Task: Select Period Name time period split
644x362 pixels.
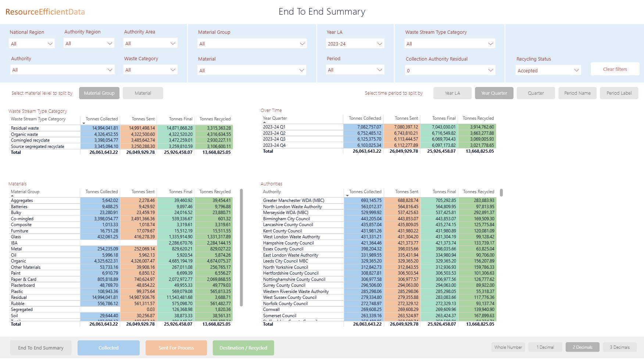Action: click(x=577, y=93)
